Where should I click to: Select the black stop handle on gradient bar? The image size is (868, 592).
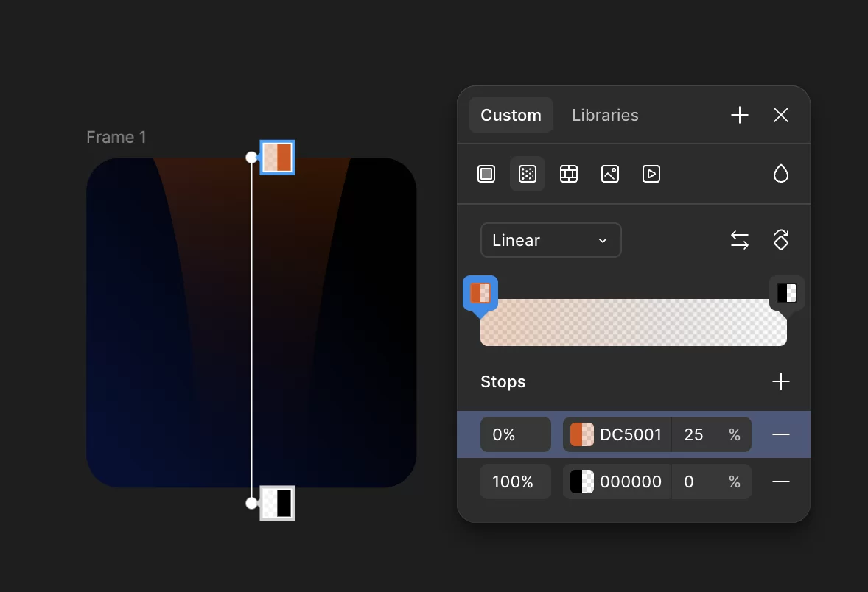point(787,293)
